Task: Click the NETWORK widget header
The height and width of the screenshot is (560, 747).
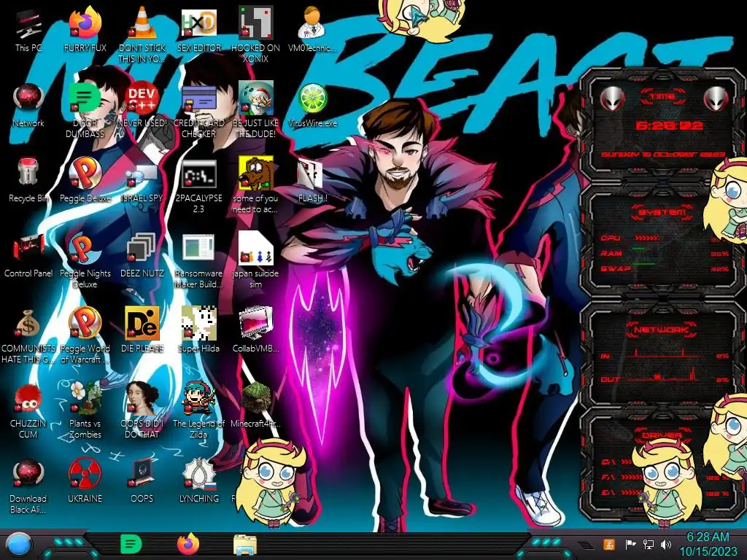Action: tap(662, 330)
